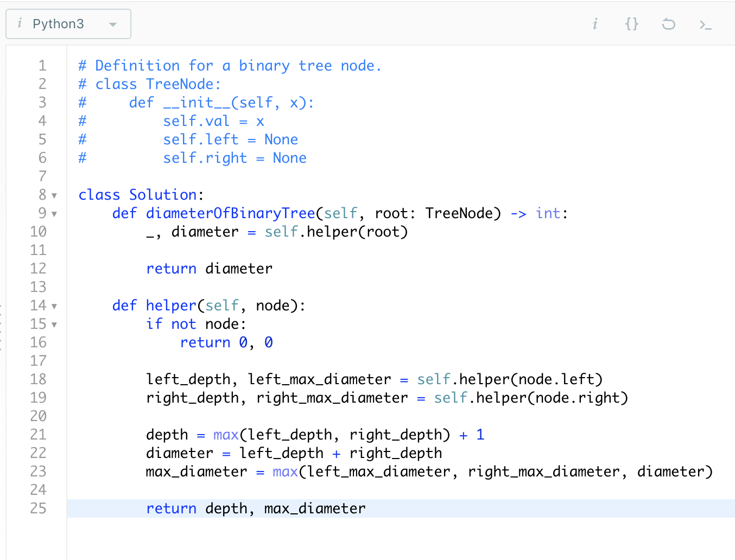Click the self.helper(root) call on line 10
Image resolution: width=735 pixels, height=560 pixels.
(335, 232)
